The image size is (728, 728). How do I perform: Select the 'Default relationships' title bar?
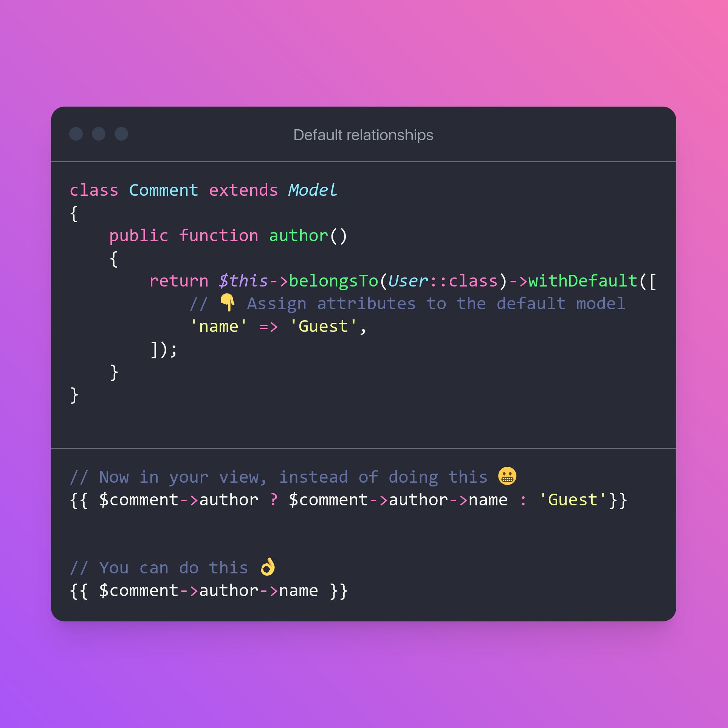point(364,135)
